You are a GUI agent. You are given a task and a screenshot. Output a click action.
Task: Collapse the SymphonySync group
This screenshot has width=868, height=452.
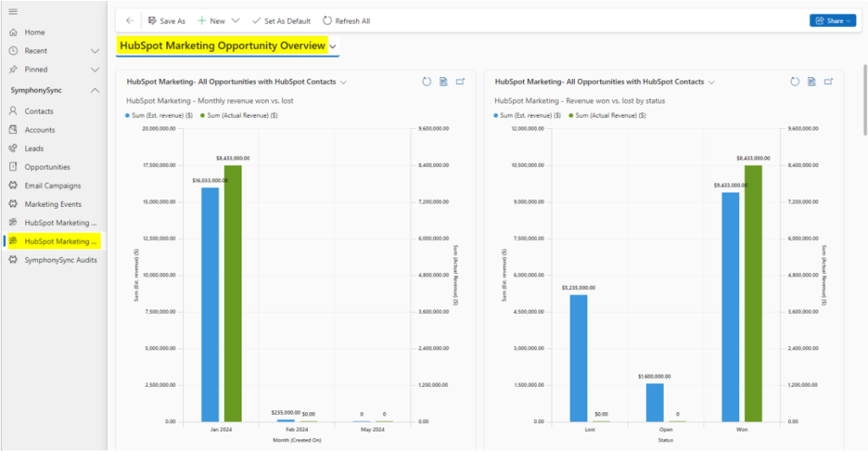(x=95, y=90)
